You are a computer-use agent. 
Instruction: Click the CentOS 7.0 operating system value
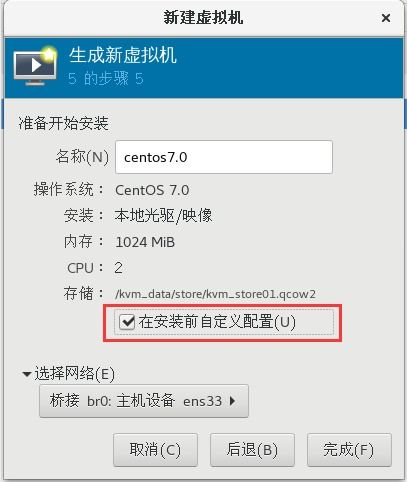152,190
